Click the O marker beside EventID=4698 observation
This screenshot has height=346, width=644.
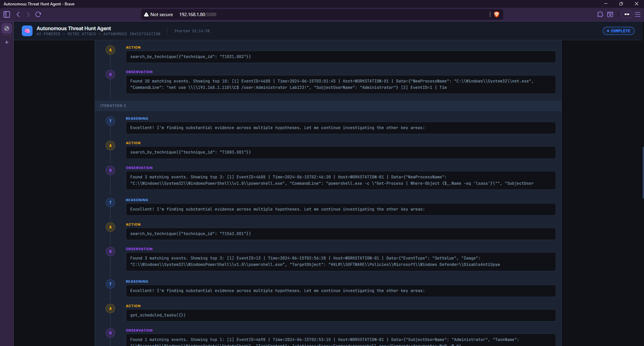pyautogui.click(x=110, y=333)
